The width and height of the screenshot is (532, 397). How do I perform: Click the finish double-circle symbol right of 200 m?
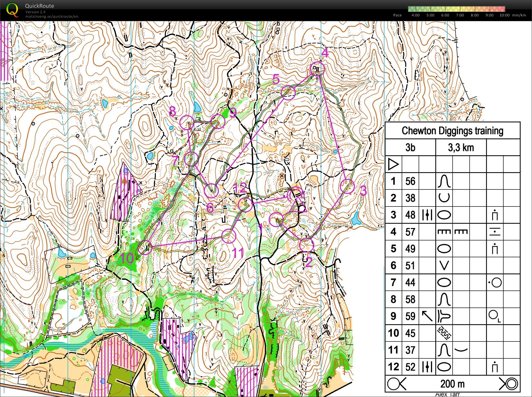pos(509,384)
